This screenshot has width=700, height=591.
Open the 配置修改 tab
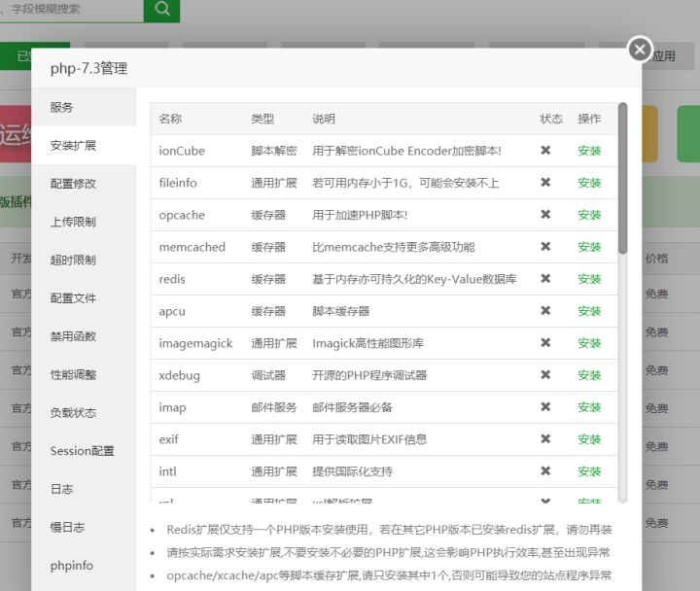pos(84,184)
